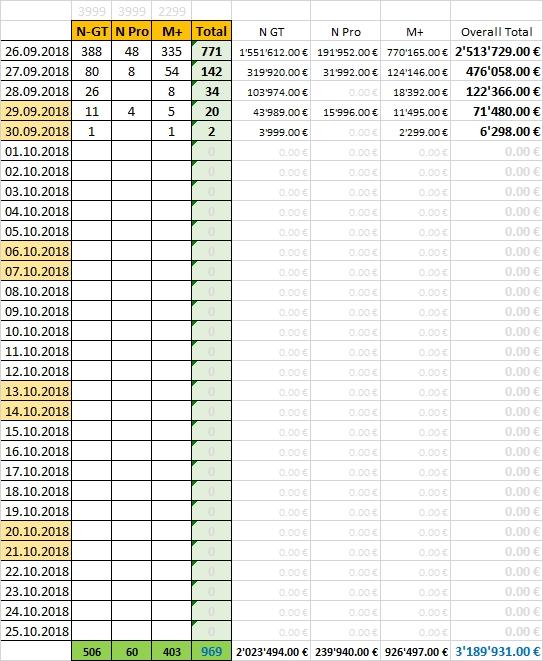The image size is (543, 661).
Task: Click the 1'551'612.00 € N GT amount
Action: [x=271, y=52]
